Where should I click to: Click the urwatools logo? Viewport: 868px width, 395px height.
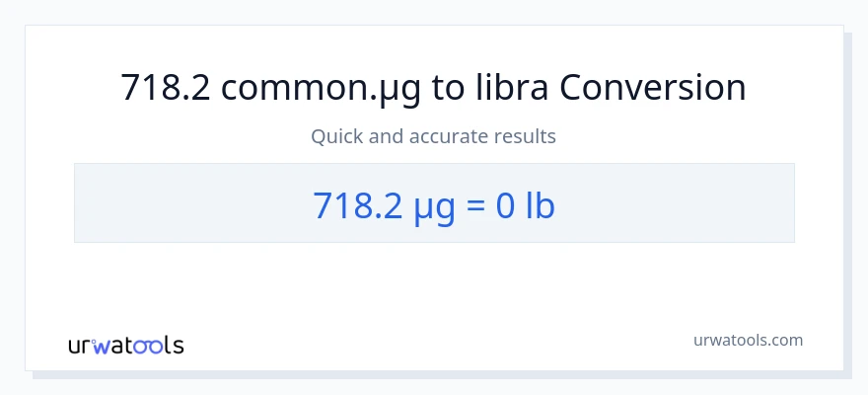(x=125, y=345)
